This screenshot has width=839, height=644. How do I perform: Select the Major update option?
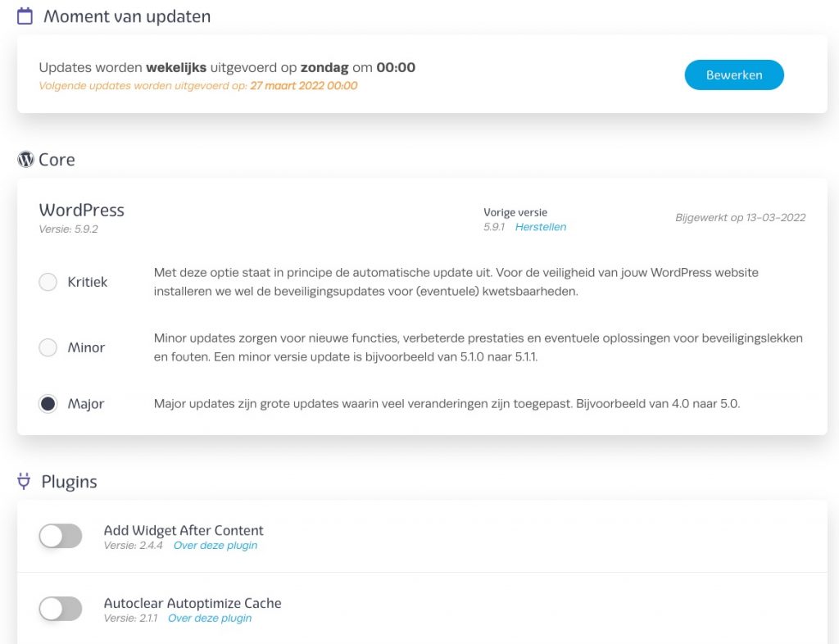click(x=48, y=404)
